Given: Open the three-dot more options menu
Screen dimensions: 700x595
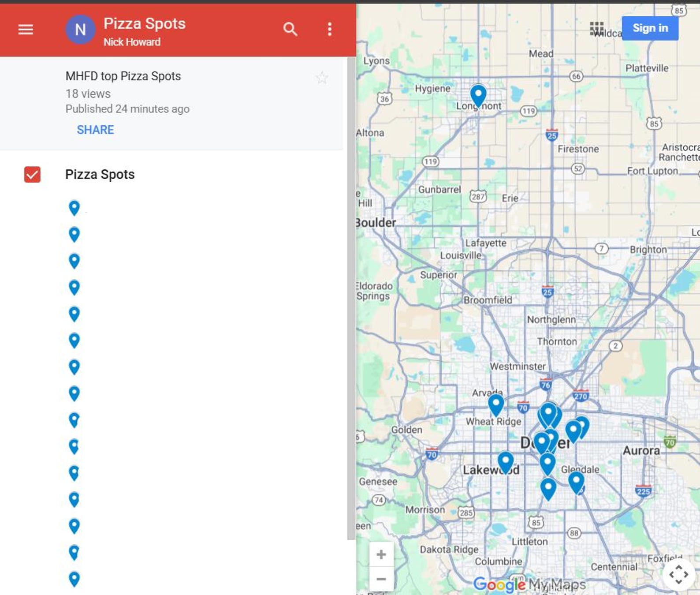Looking at the screenshot, I should click(x=329, y=29).
